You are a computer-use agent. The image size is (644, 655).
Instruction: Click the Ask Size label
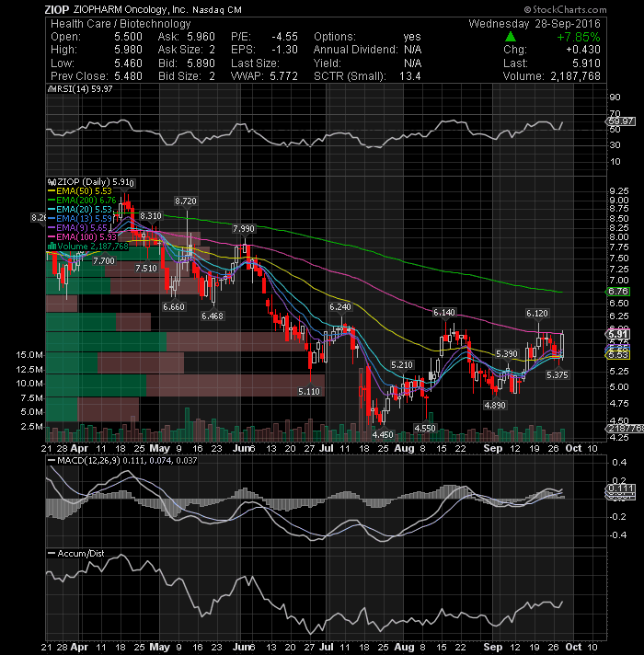(180, 50)
